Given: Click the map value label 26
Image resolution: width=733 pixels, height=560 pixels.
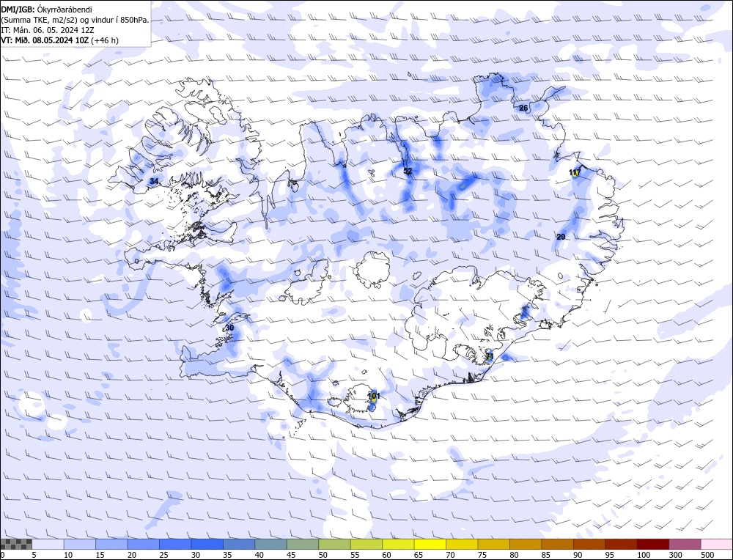Looking at the screenshot, I should pos(523,108).
